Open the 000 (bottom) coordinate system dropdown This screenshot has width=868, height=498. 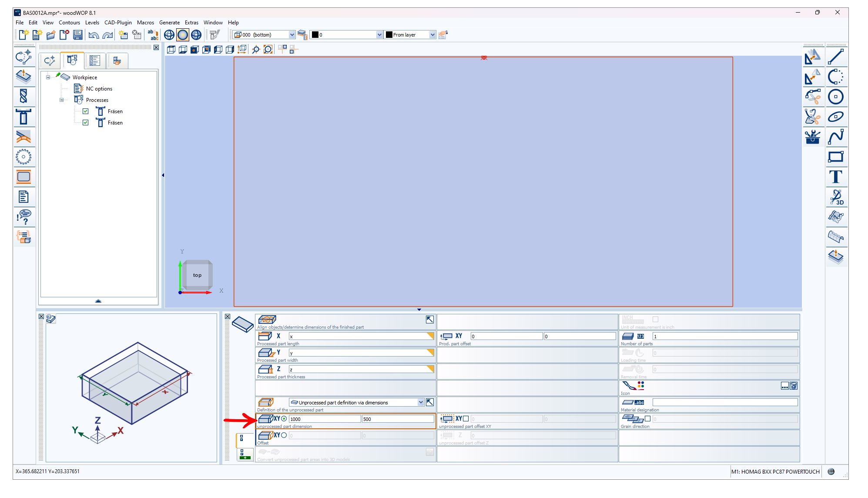(x=292, y=35)
